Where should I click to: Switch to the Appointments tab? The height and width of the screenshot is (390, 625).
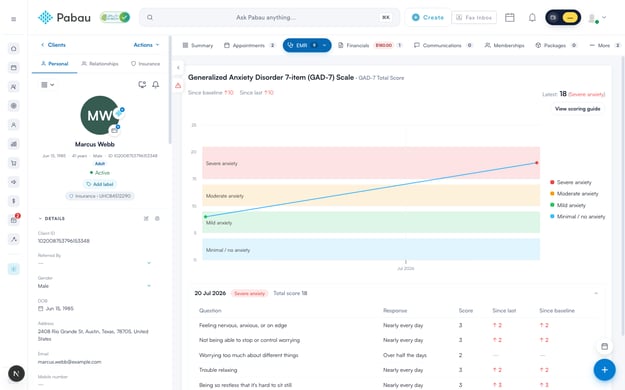(250, 45)
